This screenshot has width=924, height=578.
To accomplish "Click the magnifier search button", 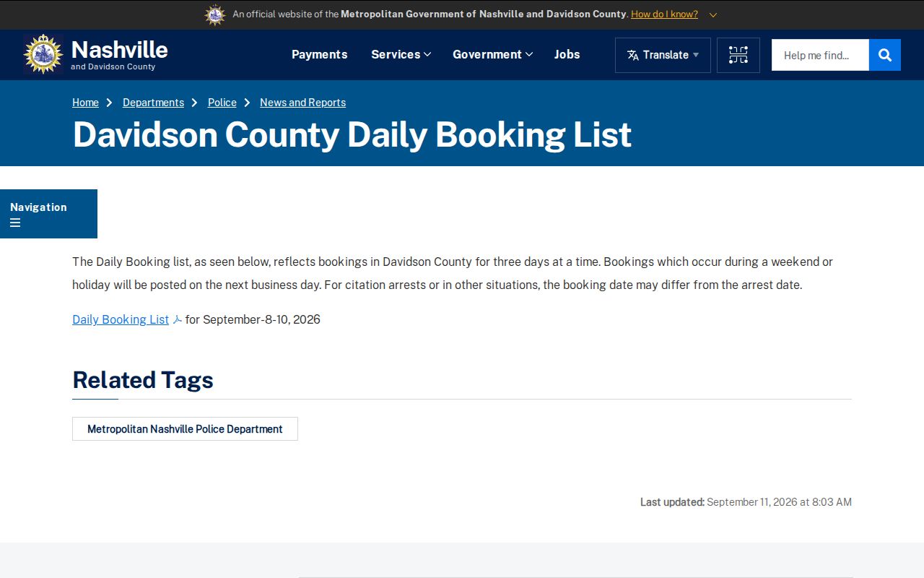I will (885, 55).
